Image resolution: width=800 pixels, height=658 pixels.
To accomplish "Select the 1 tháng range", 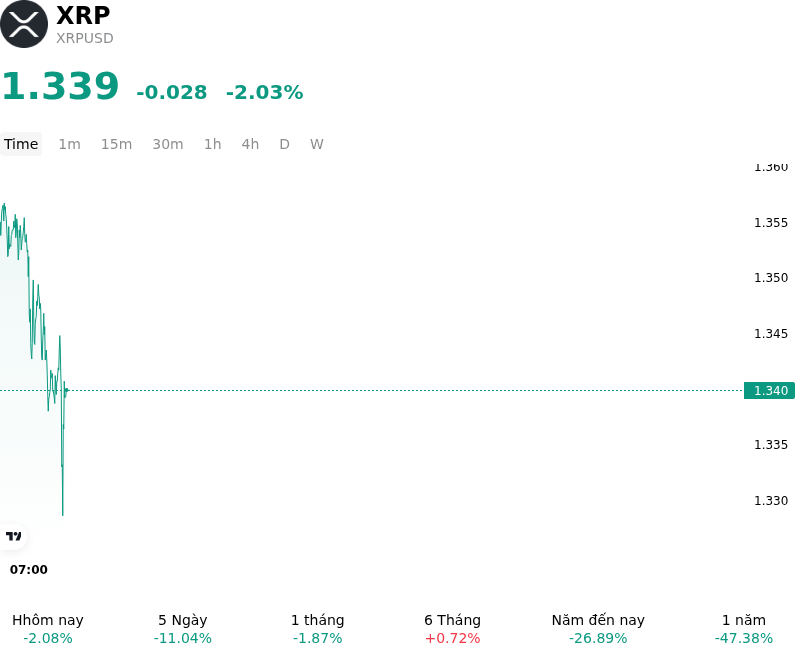I will pos(317,629).
